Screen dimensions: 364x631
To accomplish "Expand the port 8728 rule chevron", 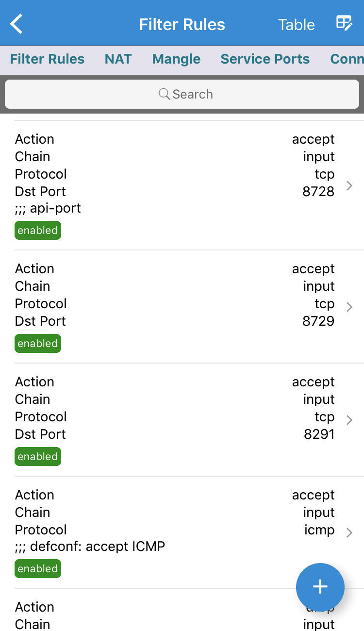I will (349, 185).
